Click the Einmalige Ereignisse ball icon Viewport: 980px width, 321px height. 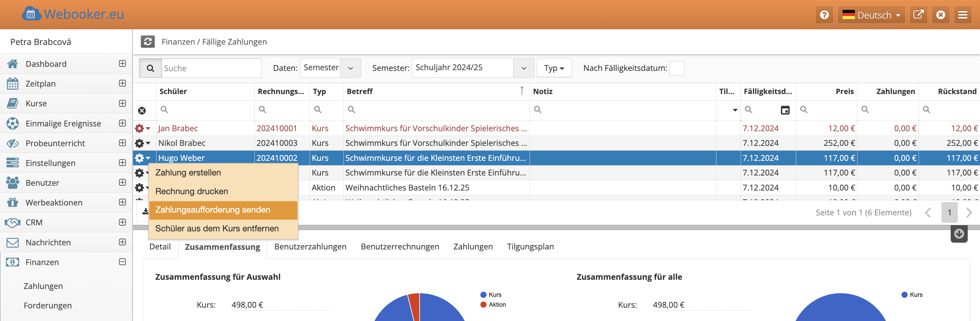pyautogui.click(x=13, y=124)
